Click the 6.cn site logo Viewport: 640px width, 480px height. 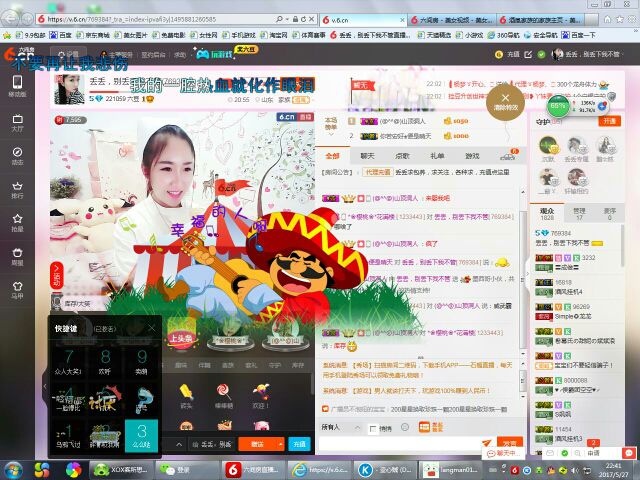(19, 54)
